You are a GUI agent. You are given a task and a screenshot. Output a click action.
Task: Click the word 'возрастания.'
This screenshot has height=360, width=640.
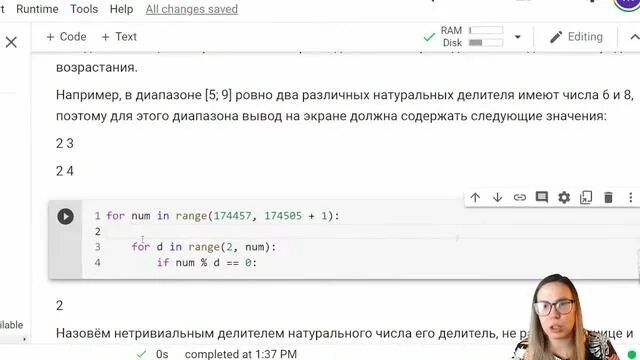[x=97, y=67]
